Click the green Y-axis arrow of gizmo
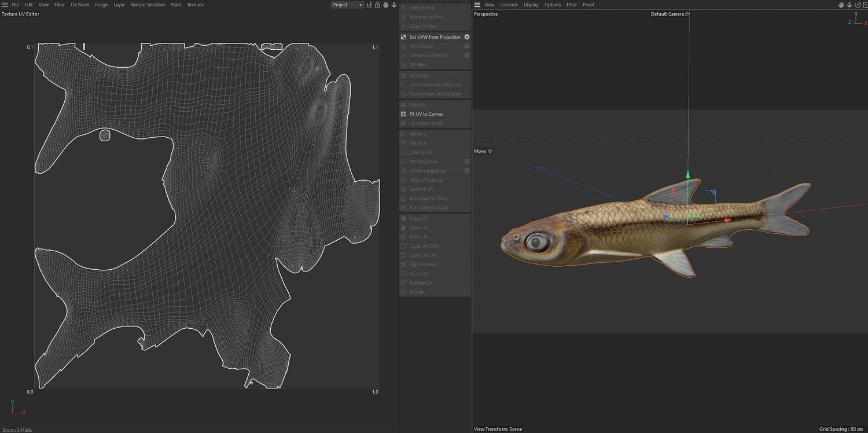Image resolution: width=868 pixels, height=433 pixels. (x=688, y=174)
